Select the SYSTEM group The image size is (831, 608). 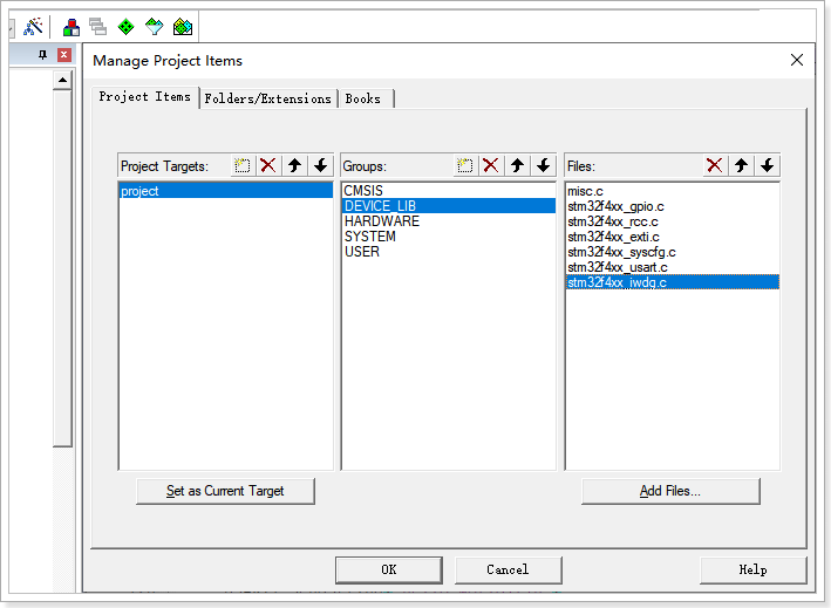(449, 236)
